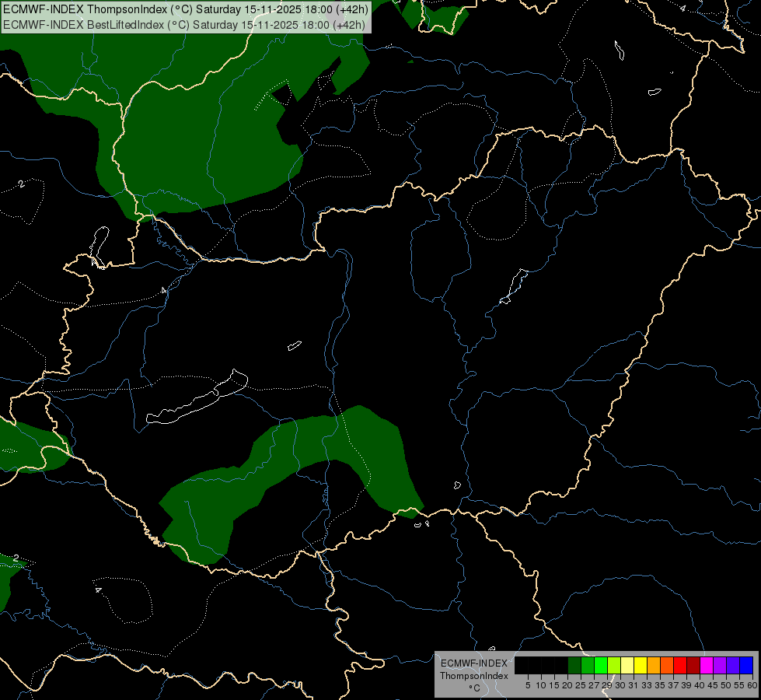
Task: Click the legend label ThompsonIndex
Action: 474,676
